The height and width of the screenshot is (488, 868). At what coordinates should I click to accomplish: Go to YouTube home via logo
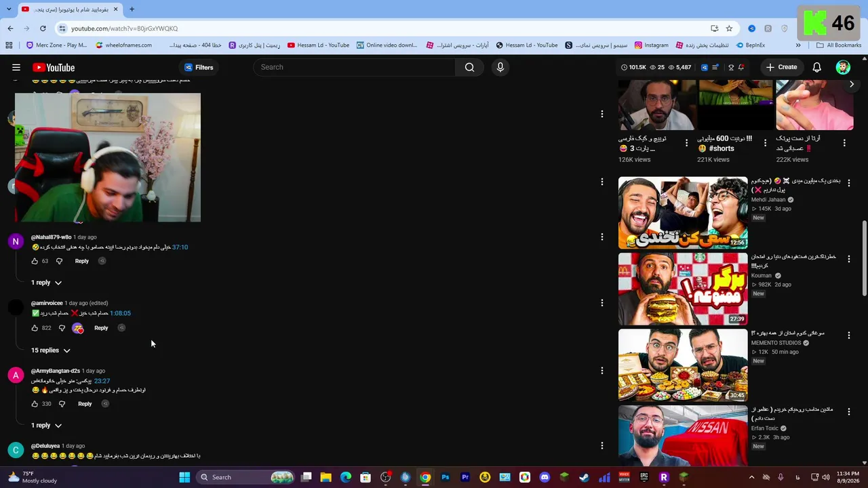54,67
